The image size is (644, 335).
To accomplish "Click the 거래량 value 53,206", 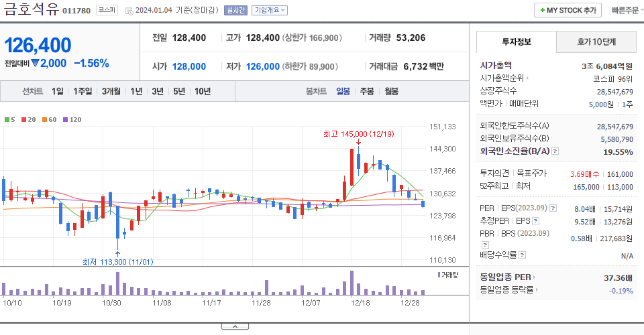I will [411, 38].
